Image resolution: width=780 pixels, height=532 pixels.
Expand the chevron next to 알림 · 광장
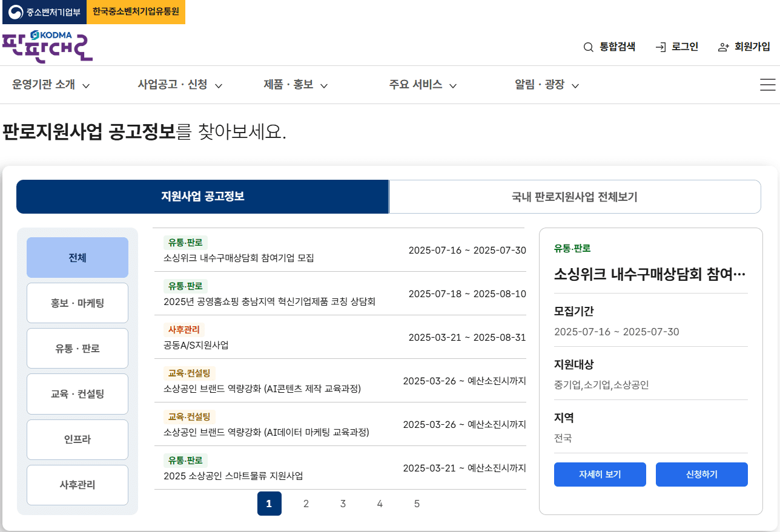coord(575,86)
